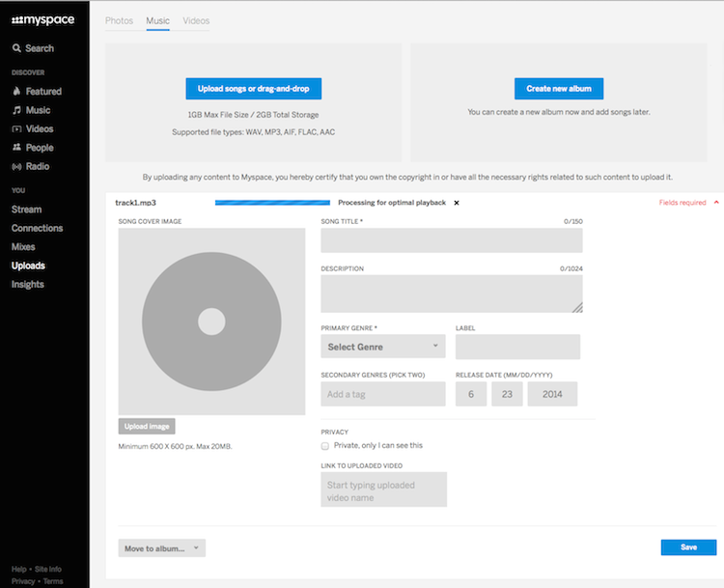Click the disc cover placeholder image

[x=211, y=322]
